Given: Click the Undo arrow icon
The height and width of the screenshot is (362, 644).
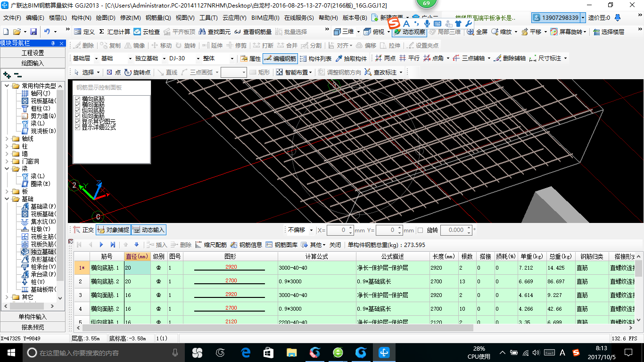Looking at the screenshot, I should (x=47, y=32).
